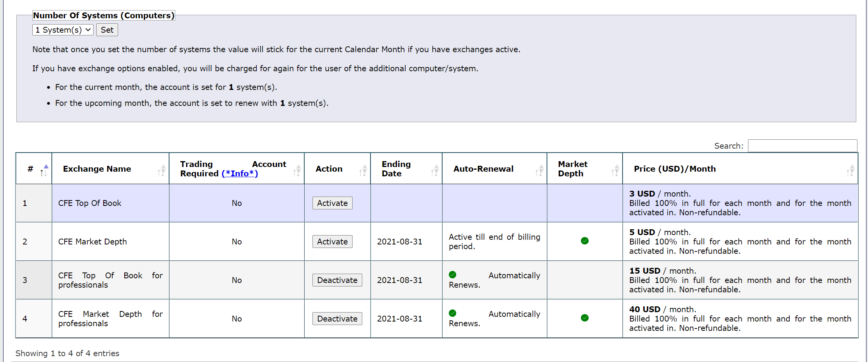
Task: Activate CFE Market Depth
Action: (x=332, y=242)
